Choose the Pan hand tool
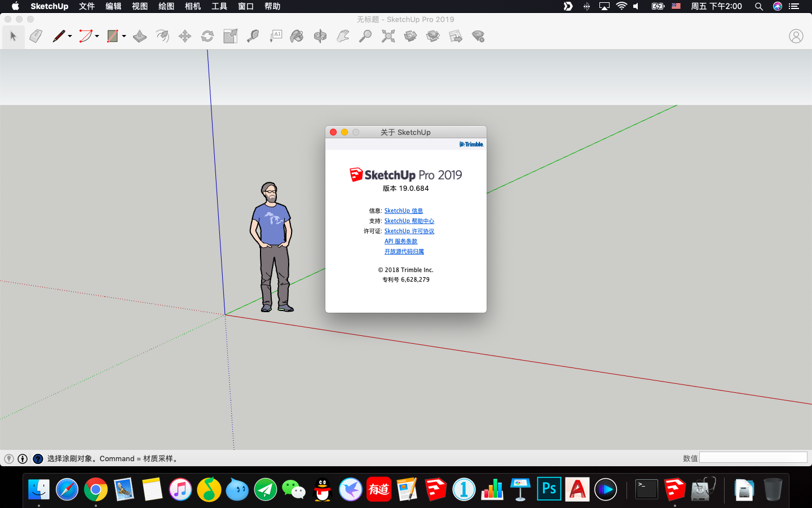The image size is (812, 508). [343, 37]
